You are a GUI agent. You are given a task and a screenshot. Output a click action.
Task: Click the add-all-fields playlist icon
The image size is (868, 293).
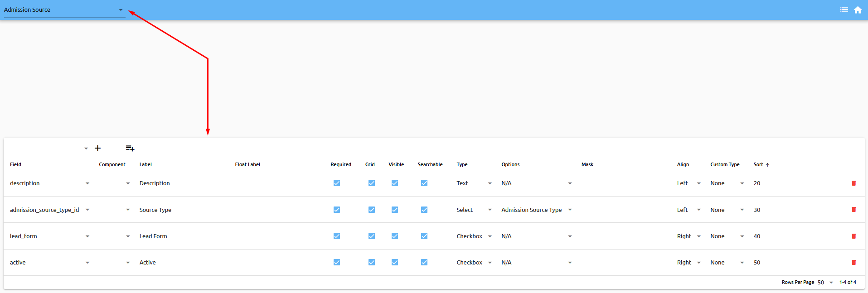[x=130, y=148]
